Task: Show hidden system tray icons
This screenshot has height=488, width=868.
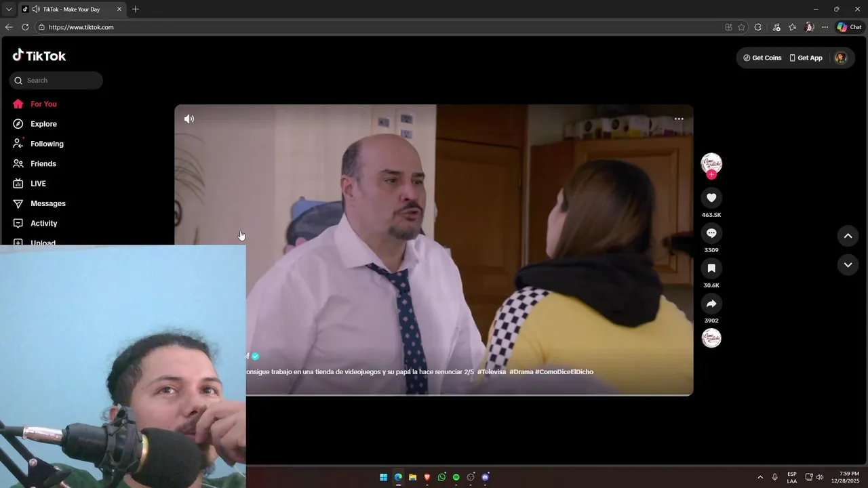Action: (x=760, y=477)
